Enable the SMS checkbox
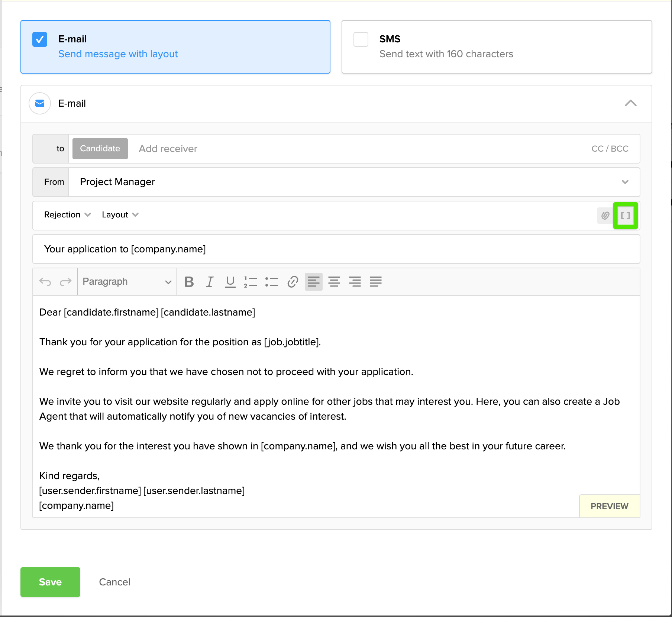 (361, 39)
